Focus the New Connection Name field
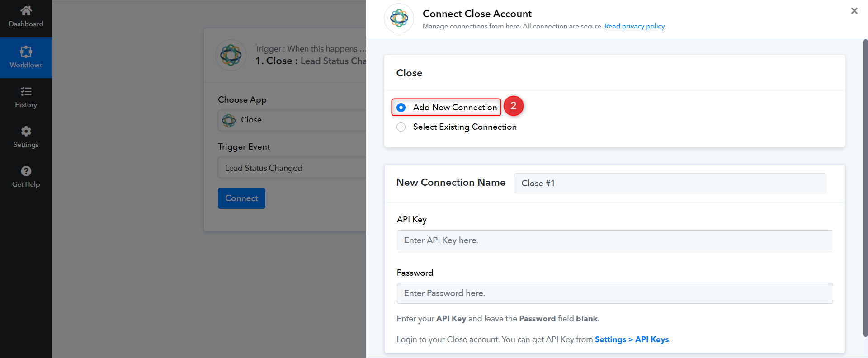 669,183
